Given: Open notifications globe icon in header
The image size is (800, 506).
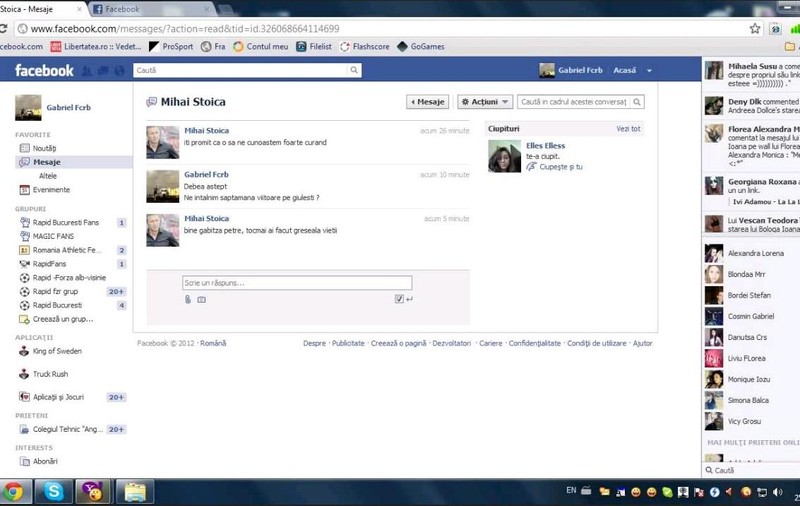Looking at the screenshot, I should (119, 71).
